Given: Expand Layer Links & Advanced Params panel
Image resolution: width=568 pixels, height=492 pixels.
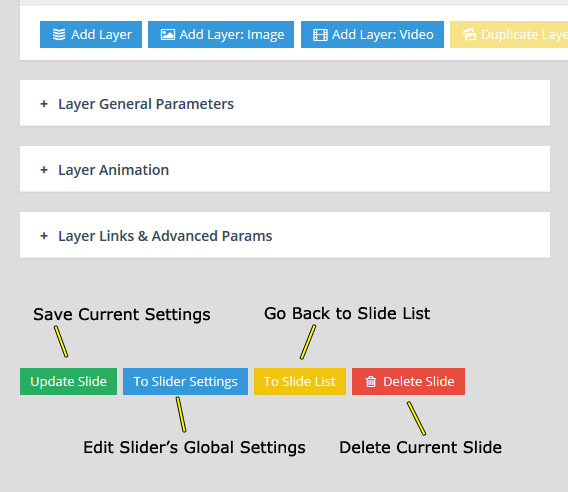Looking at the screenshot, I should (285, 235).
